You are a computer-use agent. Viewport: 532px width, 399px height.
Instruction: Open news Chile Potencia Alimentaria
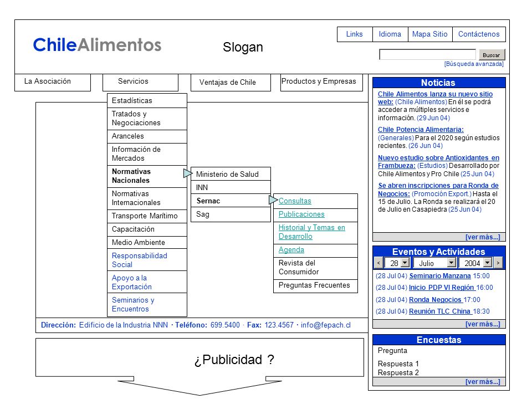click(x=421, y=130)
